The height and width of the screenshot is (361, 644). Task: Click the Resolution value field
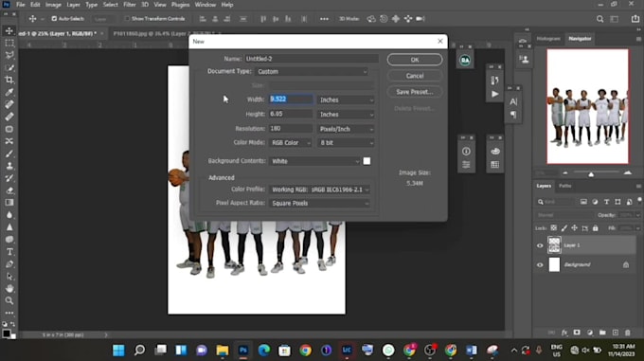291,129
